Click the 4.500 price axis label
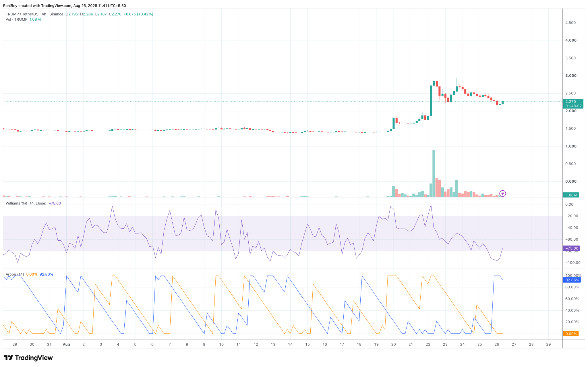 (x=571, y=23)
